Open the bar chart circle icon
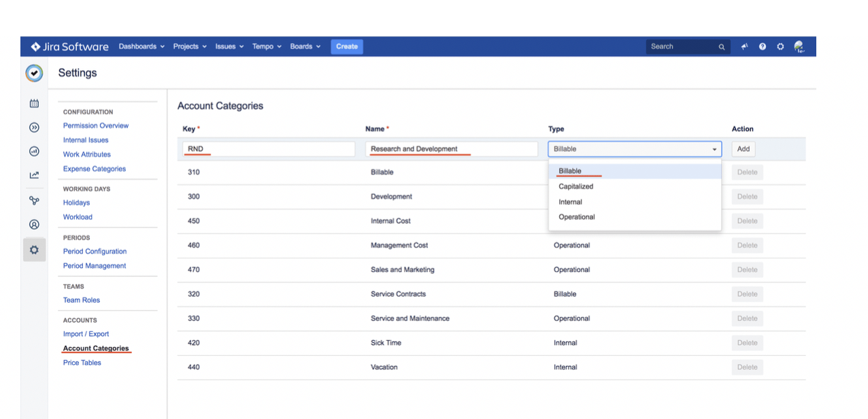 click(34, 151)
